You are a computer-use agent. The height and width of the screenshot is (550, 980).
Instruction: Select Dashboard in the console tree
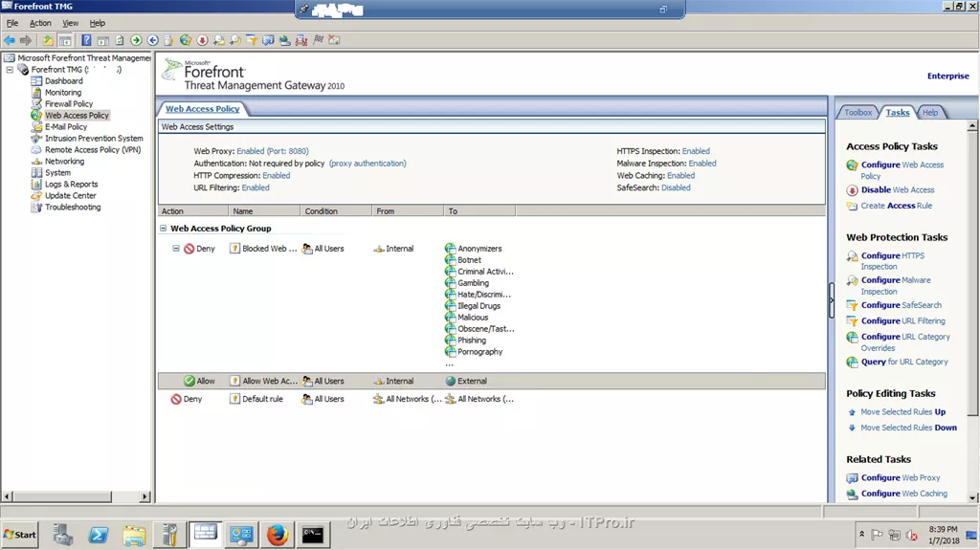(x=63, y=81)
